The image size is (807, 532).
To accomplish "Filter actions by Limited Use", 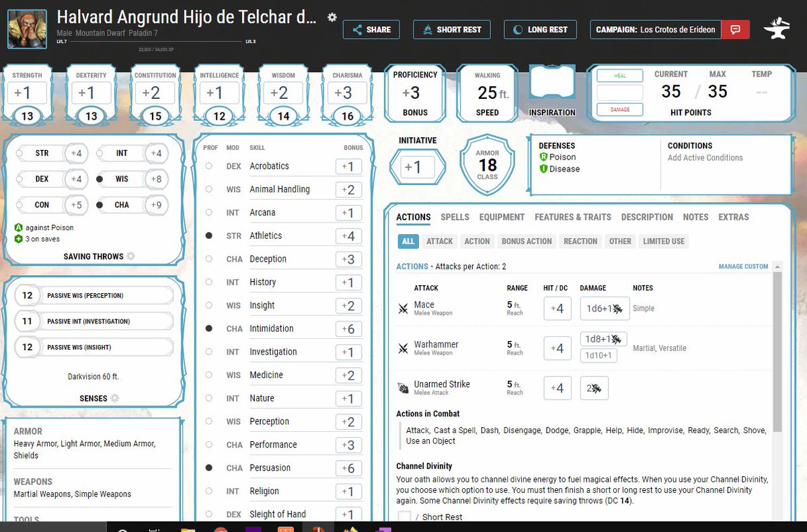I will 664,241.
